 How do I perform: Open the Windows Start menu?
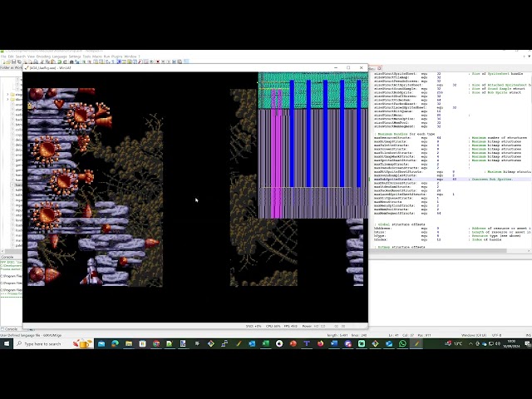(7, 343)
